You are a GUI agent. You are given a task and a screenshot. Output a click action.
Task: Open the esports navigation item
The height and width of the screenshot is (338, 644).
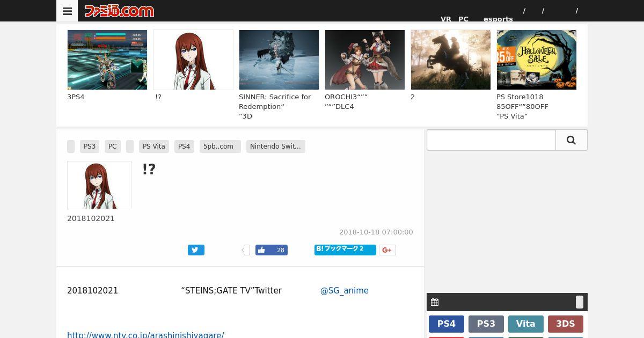[x=498, y=19]
